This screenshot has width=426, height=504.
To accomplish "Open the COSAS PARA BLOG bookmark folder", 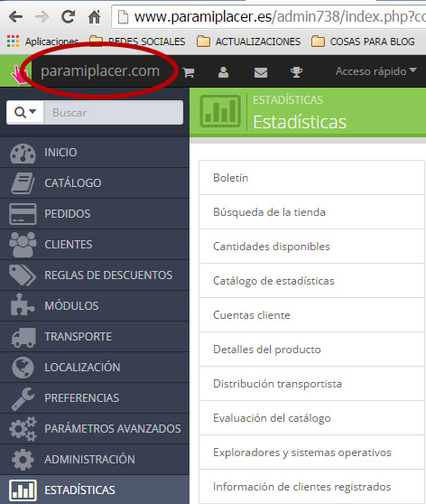I will click(363, 42).
